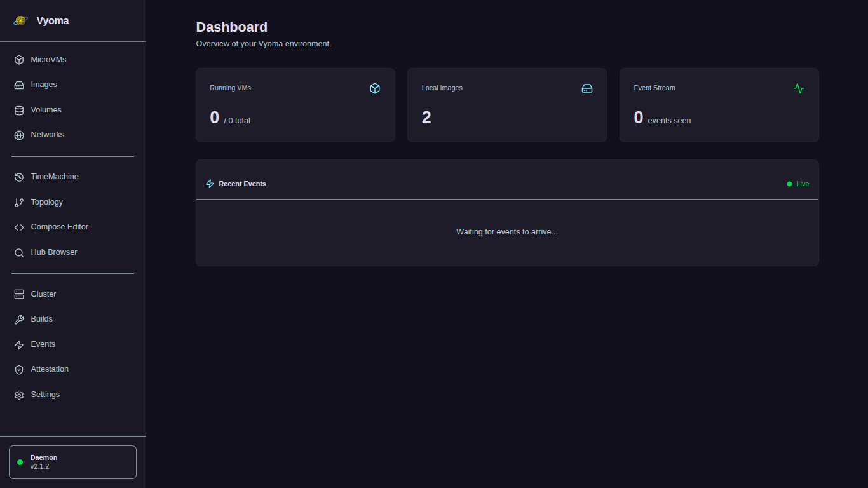Click "Waiting for events to arrive..." message
The width and height of the screenshot is (868, 488).
(507, 232)
